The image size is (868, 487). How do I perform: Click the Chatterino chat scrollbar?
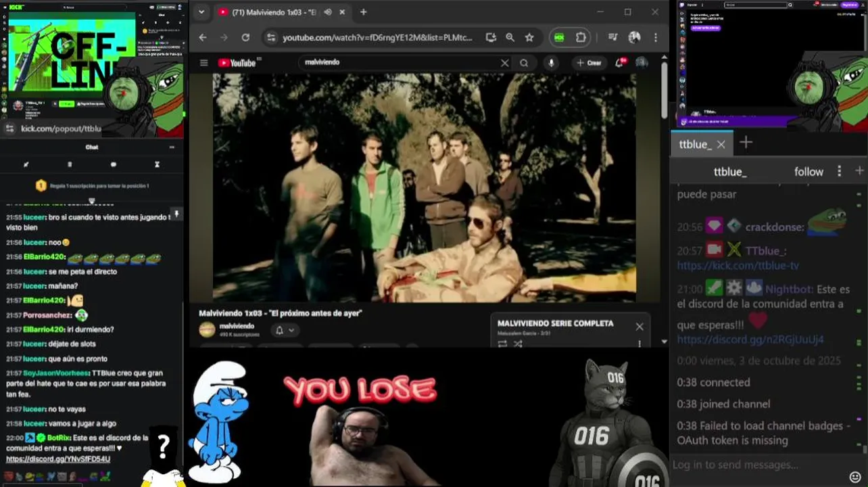865,448
